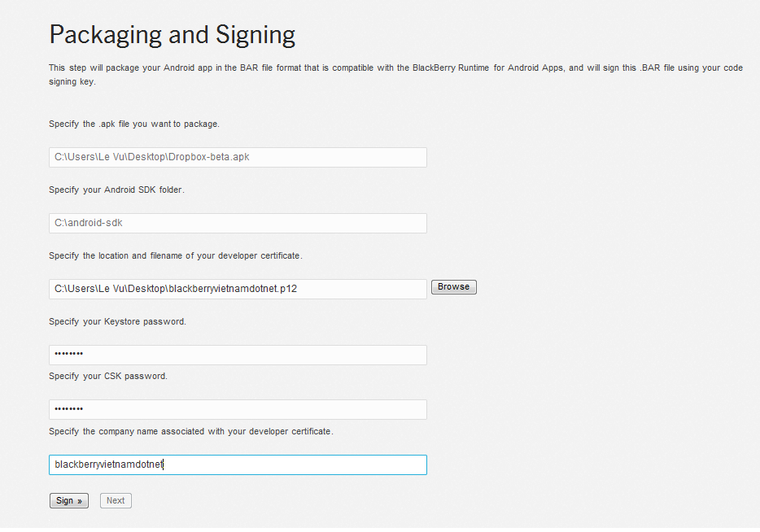Image resolution: width=760 pixels, height=532 pixels.
Task: Focus the .apk file path field
Action: [238, 158]
